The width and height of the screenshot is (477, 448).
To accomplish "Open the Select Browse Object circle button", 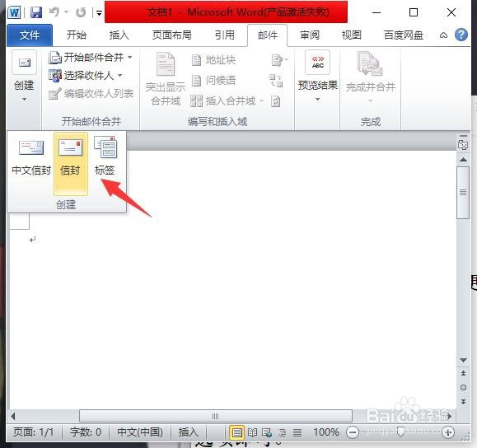I will [x=463, y=388].
